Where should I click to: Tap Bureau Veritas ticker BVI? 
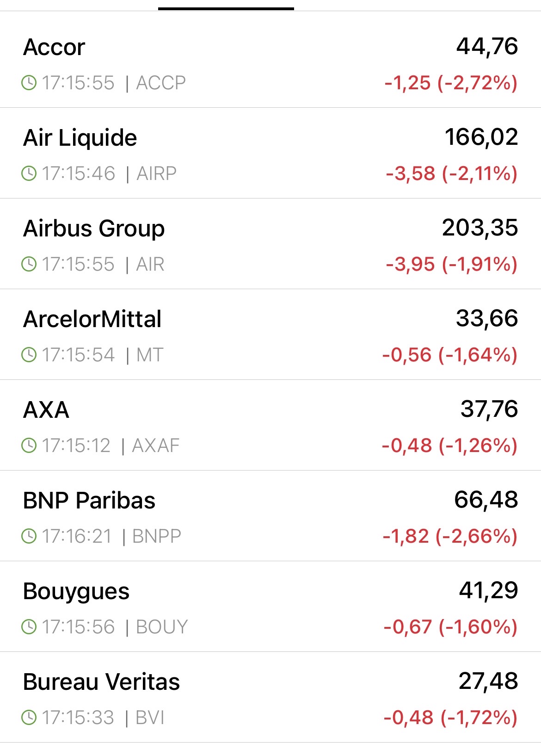click(x=150, y=718)
